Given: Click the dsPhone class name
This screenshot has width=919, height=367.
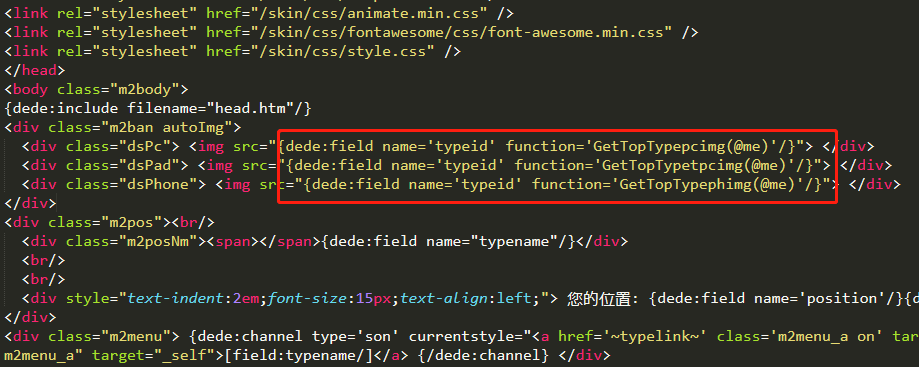Looking at the screenshot, I should pyautogui.click(x=158, y=185).
